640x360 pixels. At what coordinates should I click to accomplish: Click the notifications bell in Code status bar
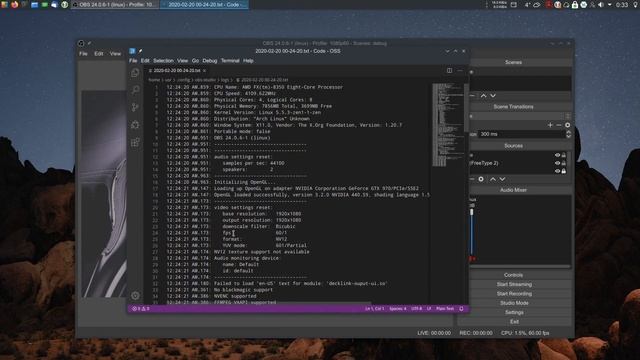click(x=462, y=309)
